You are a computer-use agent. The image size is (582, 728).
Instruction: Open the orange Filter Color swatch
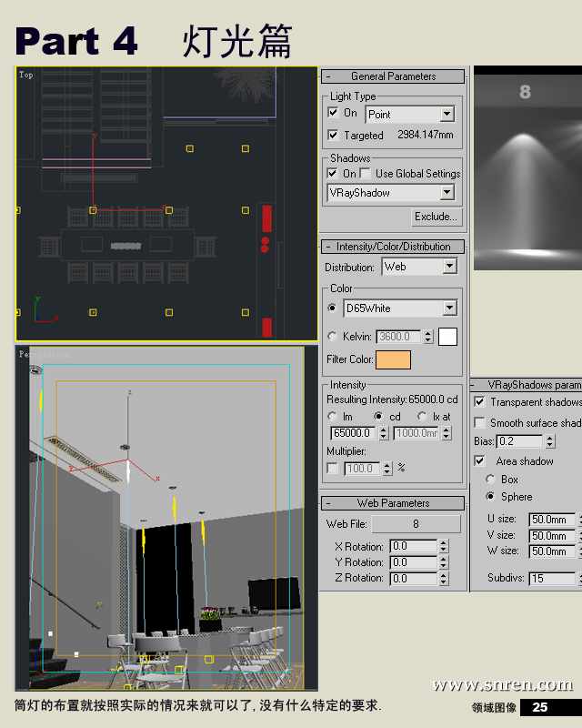[x=393, y=359]
